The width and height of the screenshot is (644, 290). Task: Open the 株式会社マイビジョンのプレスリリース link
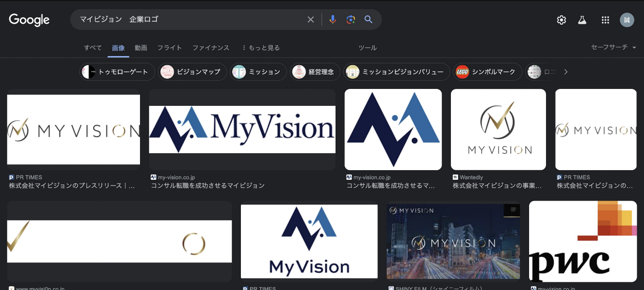[72, 186]
